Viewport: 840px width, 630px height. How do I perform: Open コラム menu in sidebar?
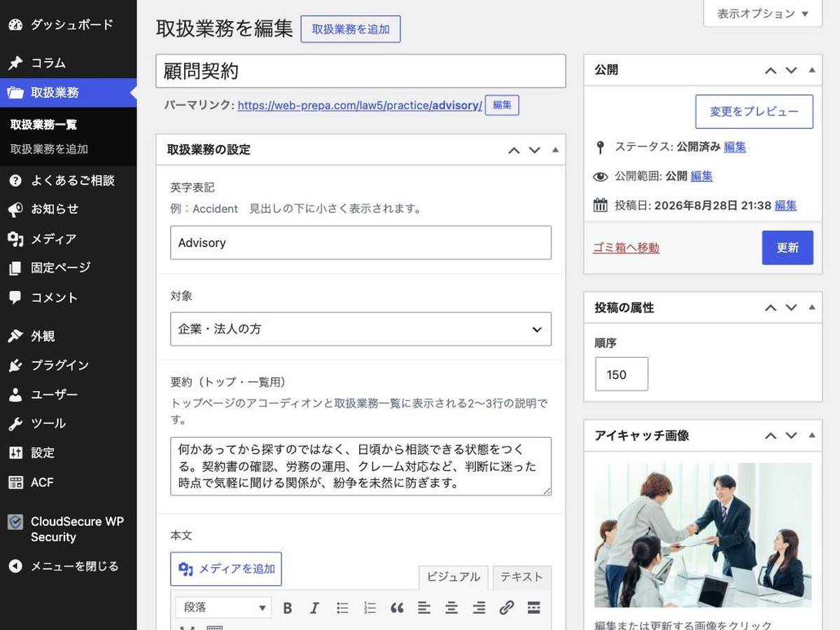tap(69, 63)
